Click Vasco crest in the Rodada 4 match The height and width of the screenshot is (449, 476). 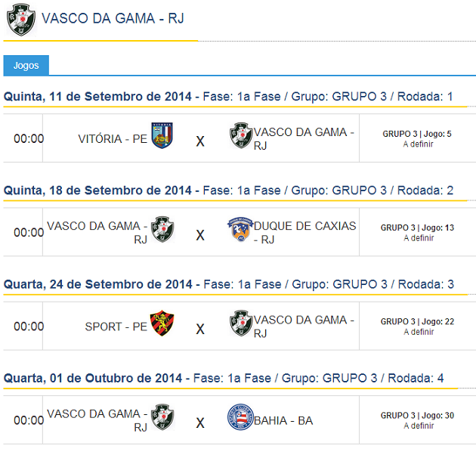162,417
